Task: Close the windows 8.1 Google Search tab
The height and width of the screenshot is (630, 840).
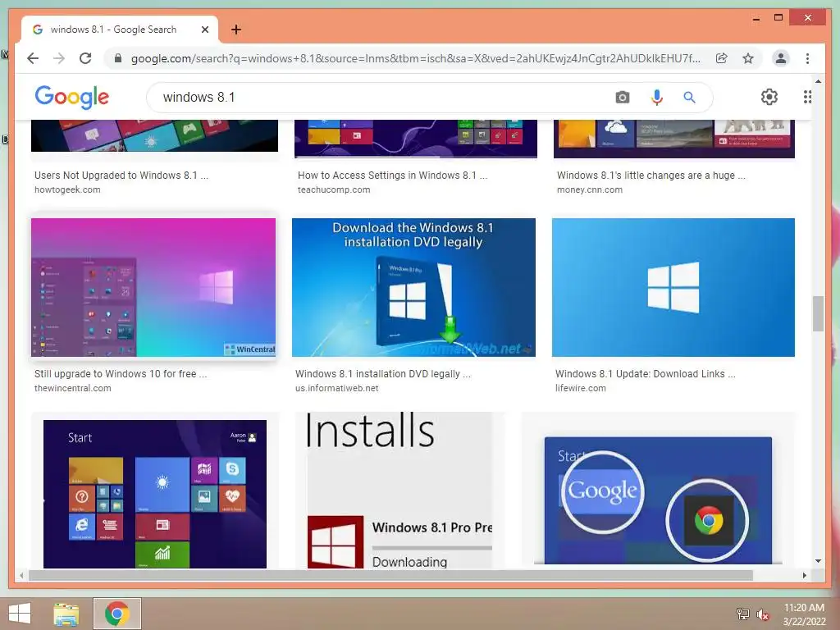Action: click(x=204, y=30)
